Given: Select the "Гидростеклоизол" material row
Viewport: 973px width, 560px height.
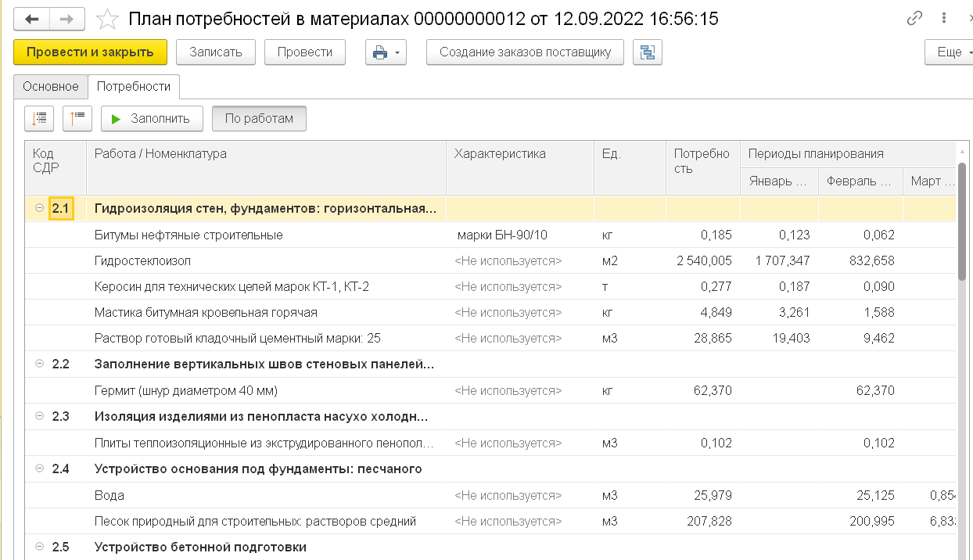Looking at the screenshot, I should point(143,260).
